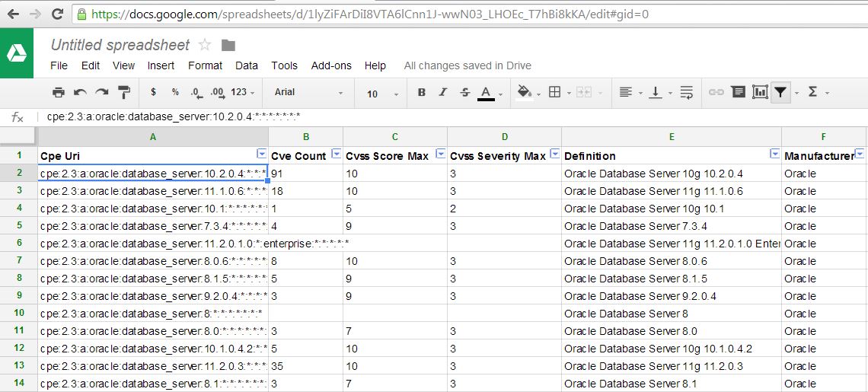
Task: Rename the Untitled spreadsheet title
Action: [x=120, y=45]
